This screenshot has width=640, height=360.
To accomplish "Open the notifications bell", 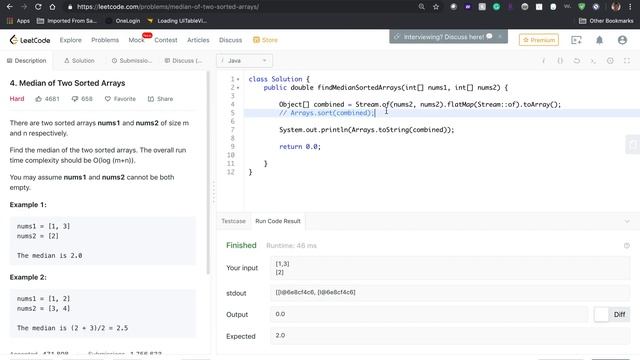I will pyautogui.click(x=599, y=40).
